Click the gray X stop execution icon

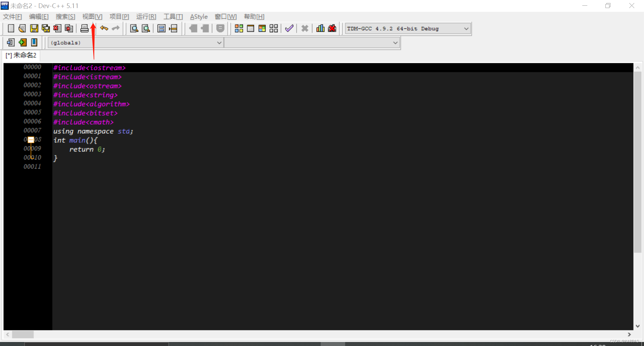click(305, 28)
